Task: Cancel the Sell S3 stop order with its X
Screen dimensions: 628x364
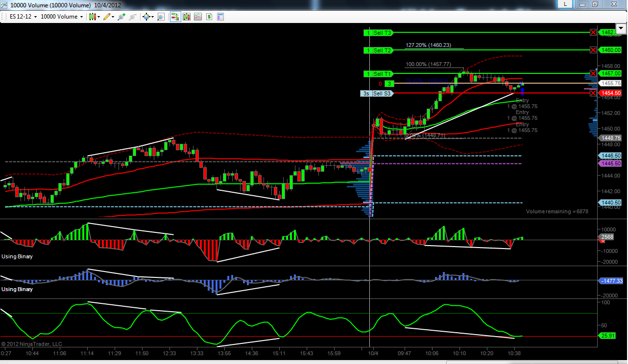Action: pos(593,93)
